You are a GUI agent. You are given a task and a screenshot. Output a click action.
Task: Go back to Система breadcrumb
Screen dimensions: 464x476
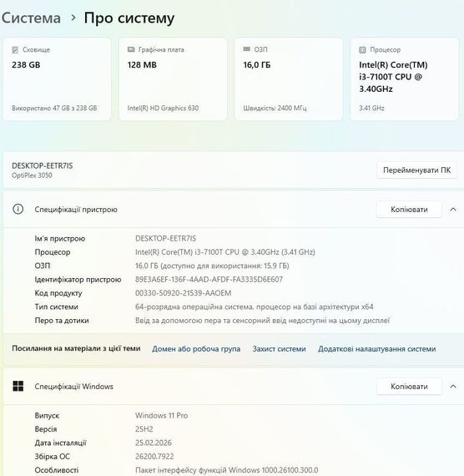pos(31,18)
